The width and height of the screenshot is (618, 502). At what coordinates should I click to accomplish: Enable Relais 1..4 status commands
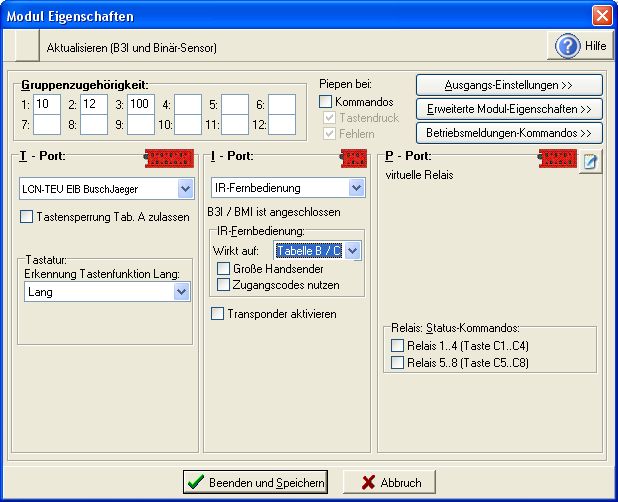coord(397,346)
